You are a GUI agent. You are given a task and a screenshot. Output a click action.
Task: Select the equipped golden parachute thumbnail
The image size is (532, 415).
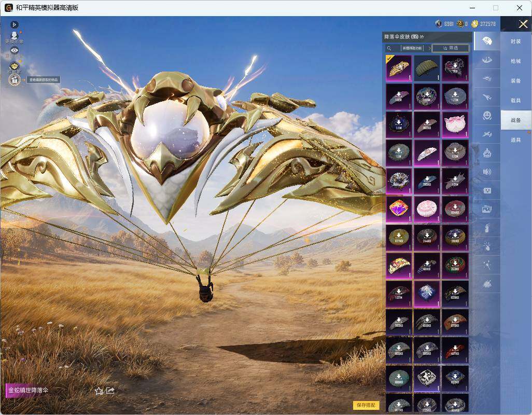399,68
